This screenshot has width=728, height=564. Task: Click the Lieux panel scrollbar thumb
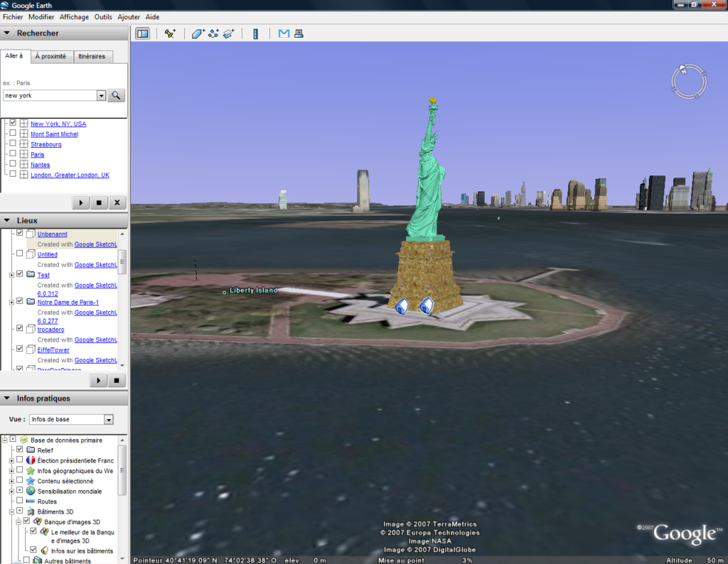coord(122,262)
